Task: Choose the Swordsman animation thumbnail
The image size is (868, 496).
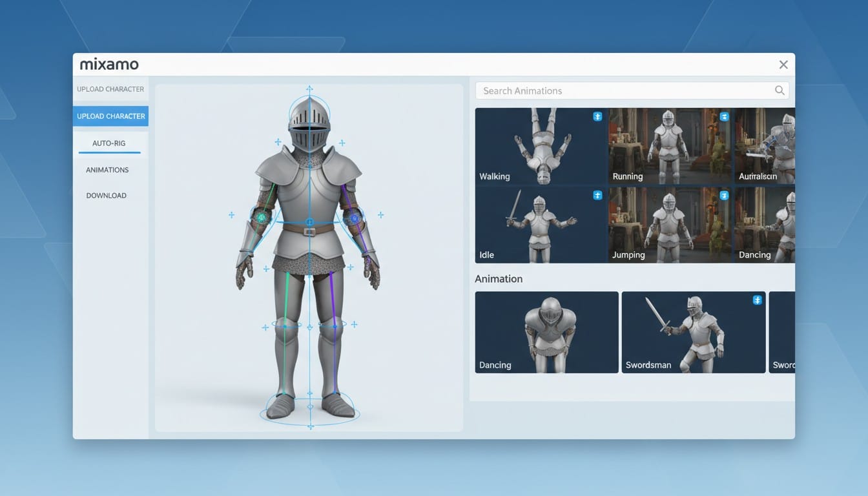Action: (693, 332)
